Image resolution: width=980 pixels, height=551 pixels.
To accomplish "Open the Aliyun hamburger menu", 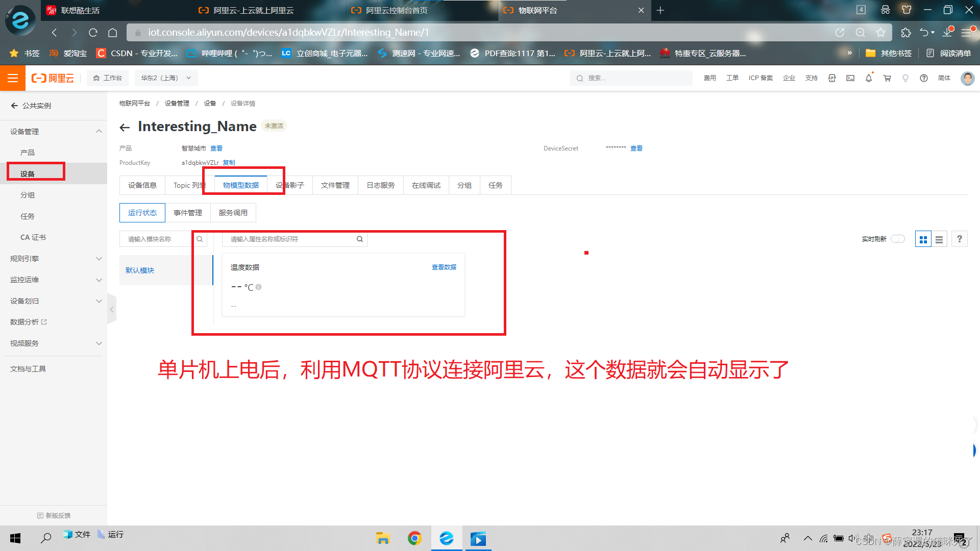I will click(12, 78).
